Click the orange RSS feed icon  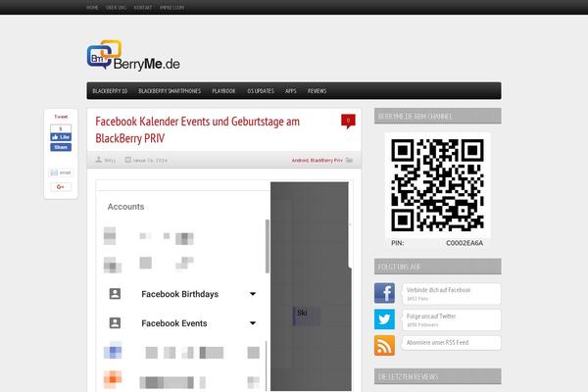[384, 345]
